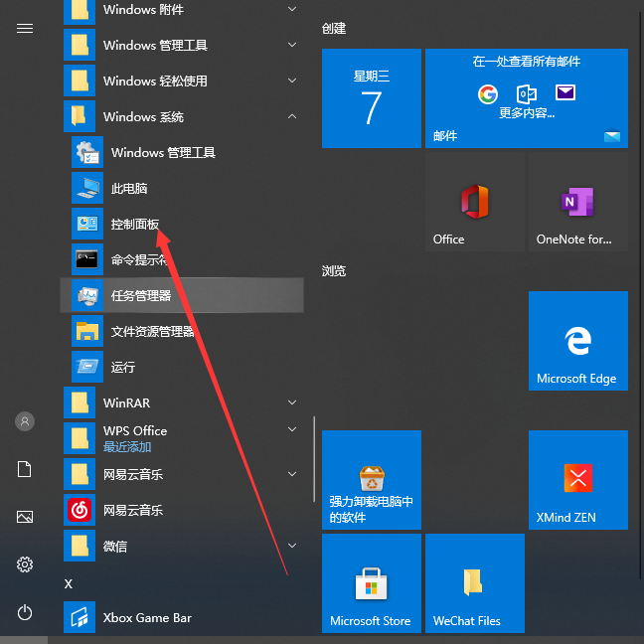Click the app list scrollbar

tap(314, 457)
